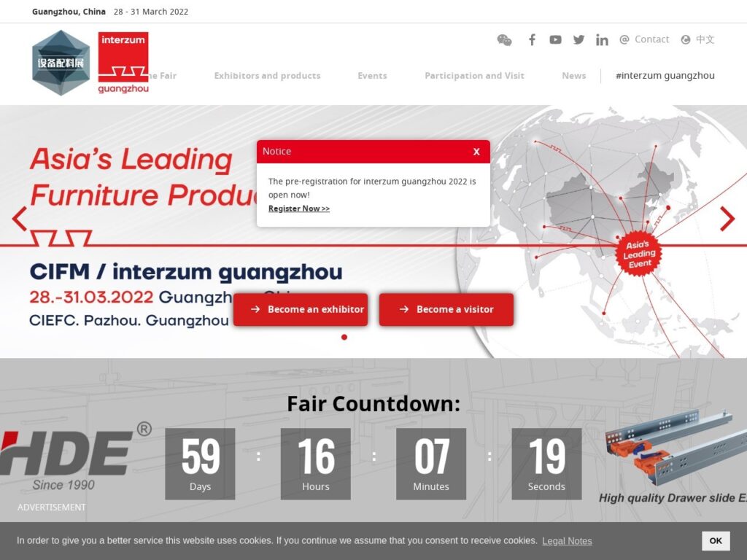
Task: Close the Notice popup
Action: 476,152
